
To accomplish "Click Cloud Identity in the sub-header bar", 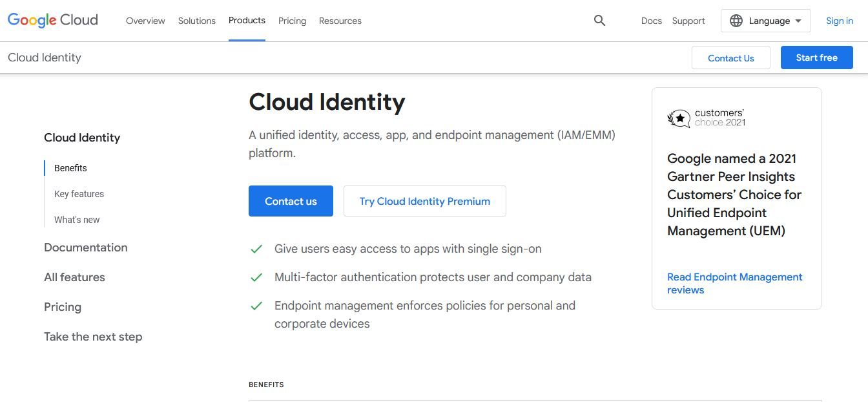I will click(x=45, y=58).
